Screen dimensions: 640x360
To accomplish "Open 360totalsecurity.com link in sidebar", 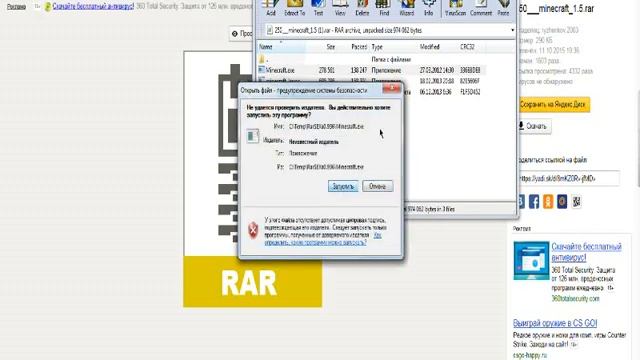I will tap(576, 298).
